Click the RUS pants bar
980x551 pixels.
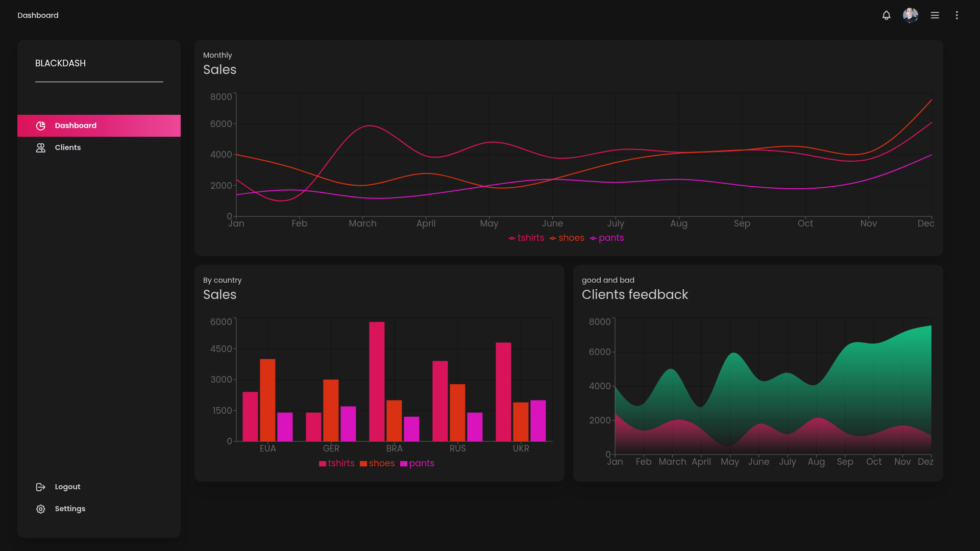[x=475, y=427]
